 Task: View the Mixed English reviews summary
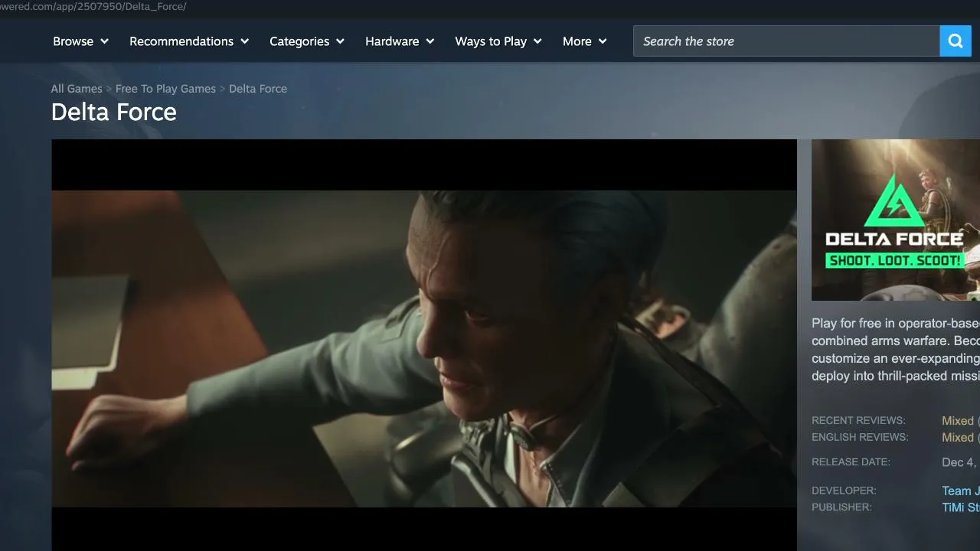pos(958,438)
